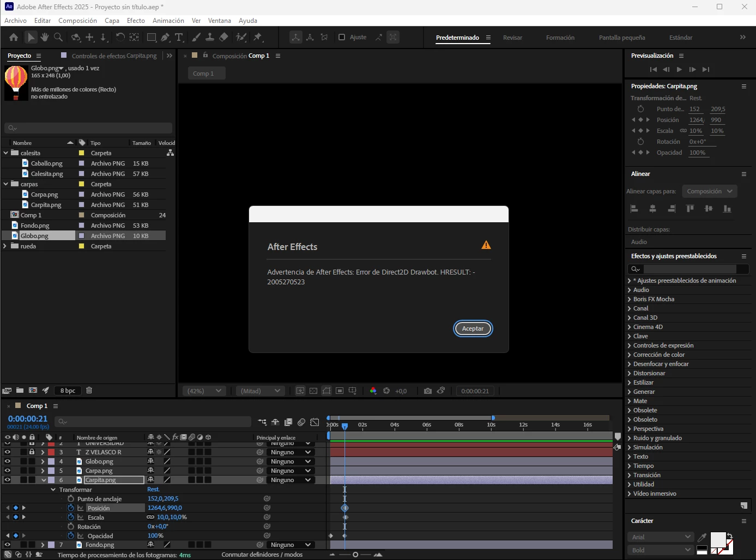Image resolution: width=756 pixels, height=560 pixels.
Task: Select the Selection arrow tool
Action: [x=31, y=37]
